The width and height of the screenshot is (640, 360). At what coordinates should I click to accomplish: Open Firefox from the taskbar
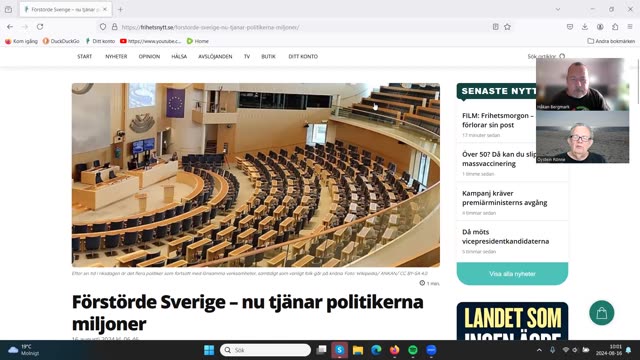coord(394,350)
